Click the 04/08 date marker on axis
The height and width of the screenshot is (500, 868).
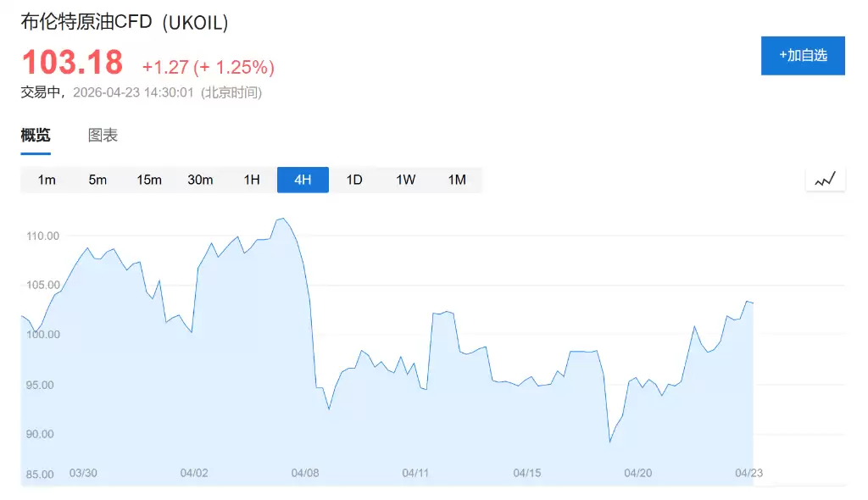[304, 473]
